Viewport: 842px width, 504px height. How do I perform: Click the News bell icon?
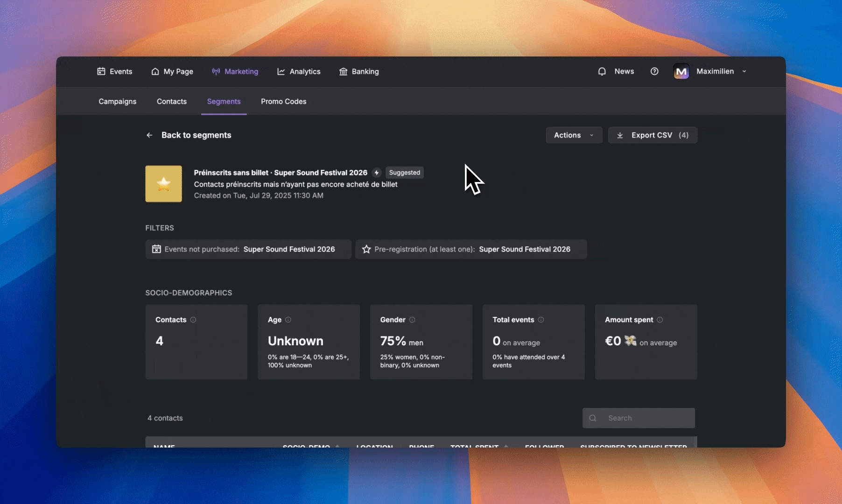602,71
